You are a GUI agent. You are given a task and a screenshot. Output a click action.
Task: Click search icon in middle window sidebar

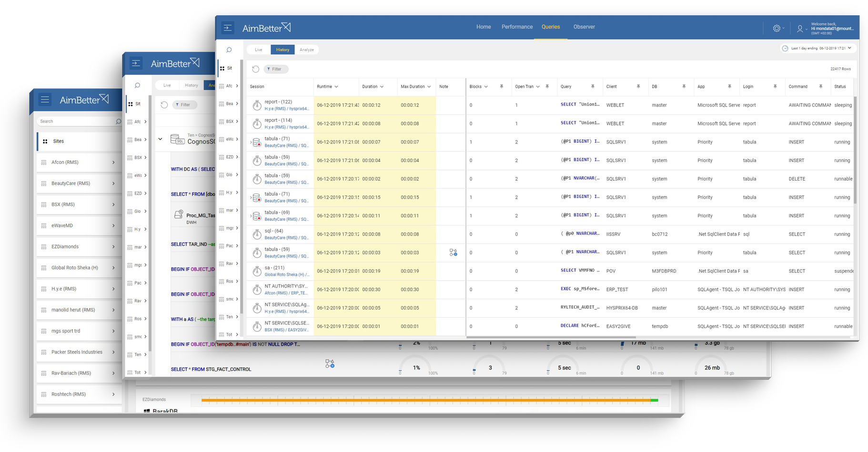tap(137, 85)
